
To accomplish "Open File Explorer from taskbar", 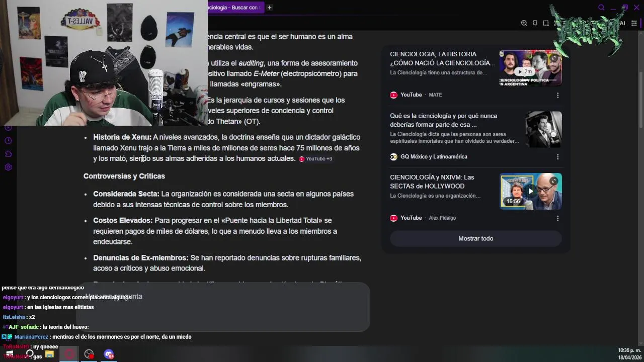I will (x=49, y=354).
